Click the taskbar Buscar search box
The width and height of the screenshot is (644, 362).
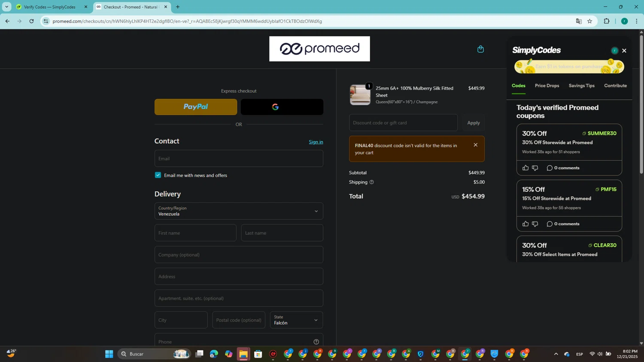(x=154, y=354)
